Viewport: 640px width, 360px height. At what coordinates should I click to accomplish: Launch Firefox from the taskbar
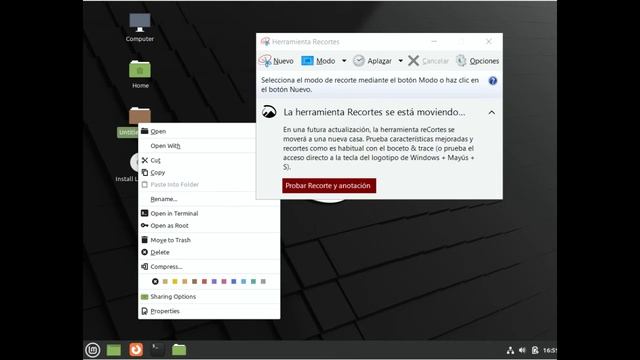[x=136, y=350]
